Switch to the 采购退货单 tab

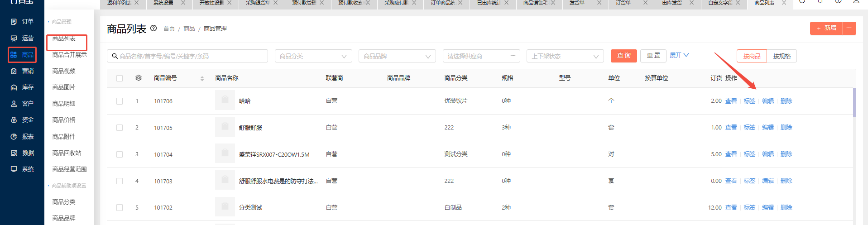pos(258,3)
